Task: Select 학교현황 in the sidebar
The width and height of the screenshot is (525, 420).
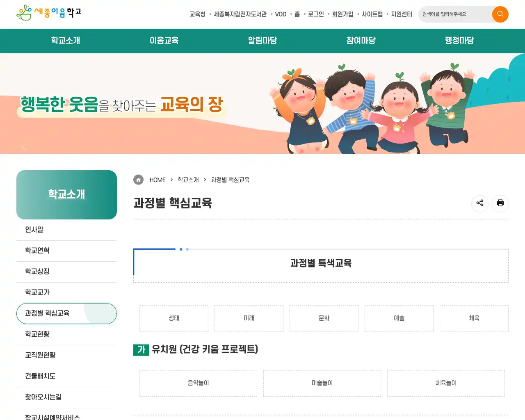Action: (x=66, y=334)
